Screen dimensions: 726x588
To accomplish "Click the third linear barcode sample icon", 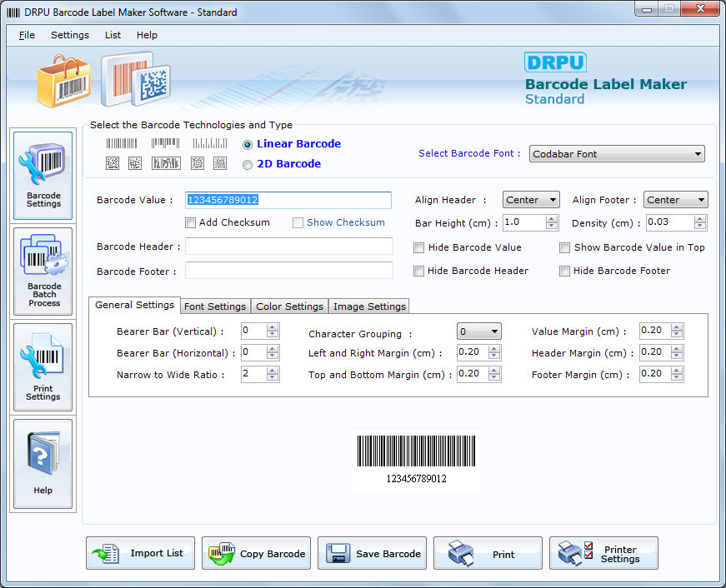I will coord(210,143).
